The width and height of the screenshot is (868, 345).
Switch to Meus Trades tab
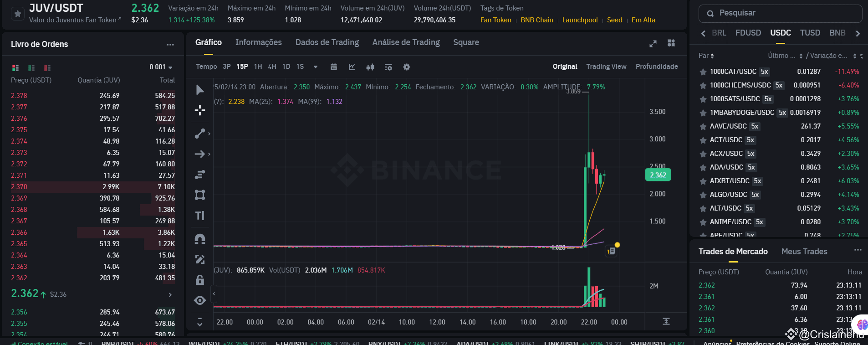click(804, 252)
